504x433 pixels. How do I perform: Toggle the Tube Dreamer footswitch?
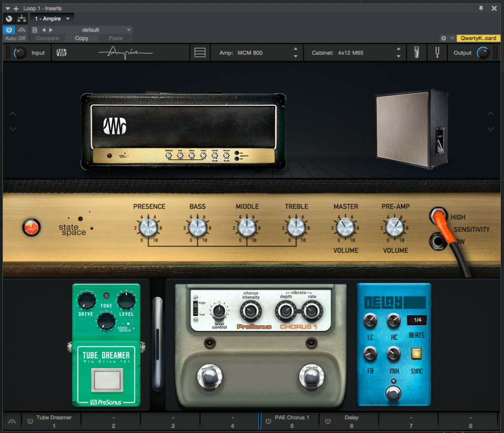click(x=107, y=380)
